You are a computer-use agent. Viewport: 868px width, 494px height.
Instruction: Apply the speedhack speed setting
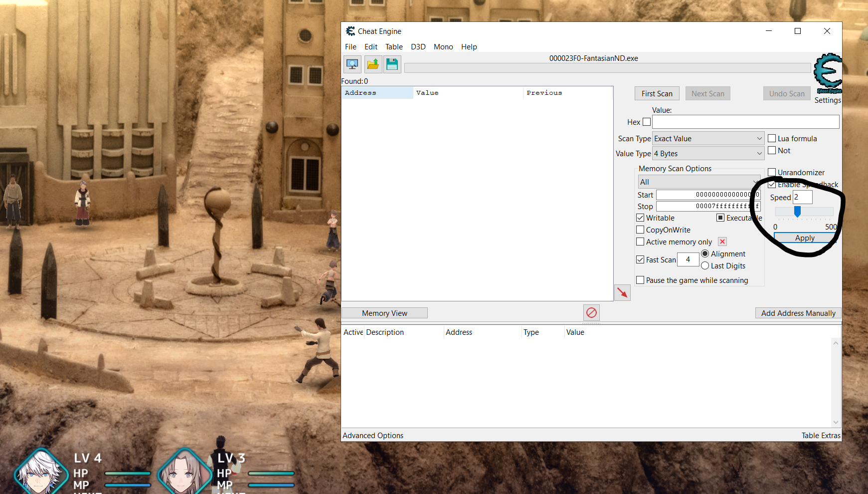pos(805,238)
